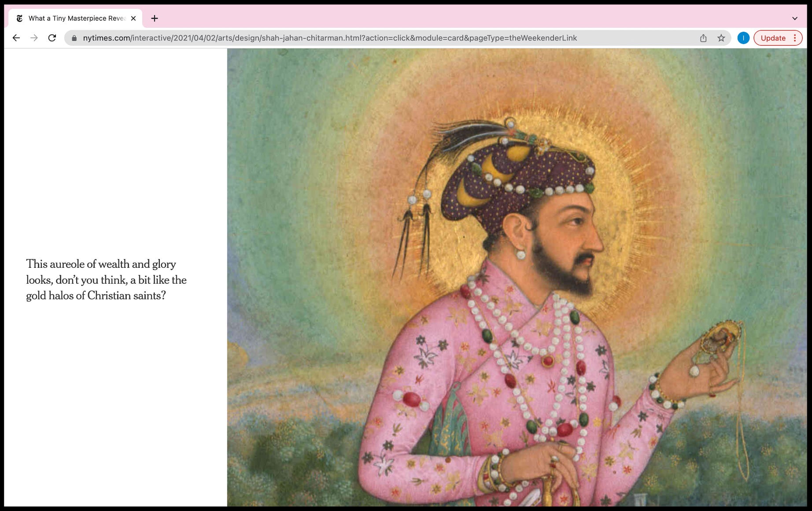Go back to the previous page

[x=16, y=38]
